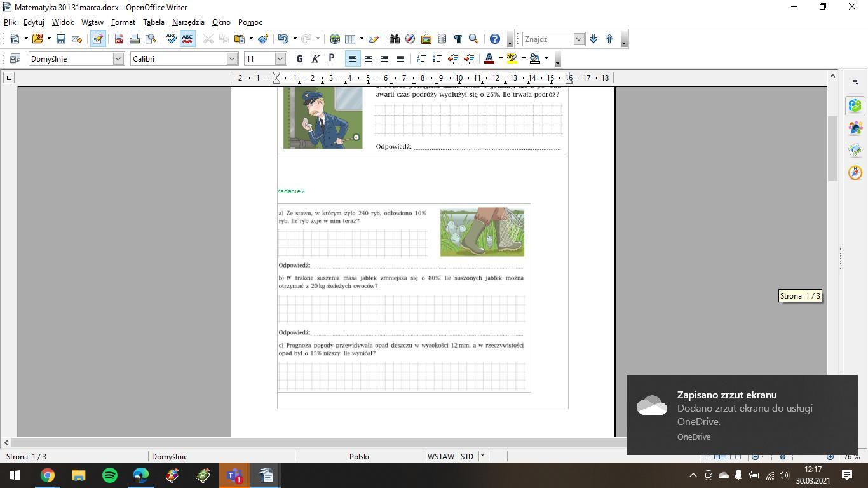Click the Paste clipboard icon
The height and width of the screenshot is (488, 868).
tap(240, 39)
